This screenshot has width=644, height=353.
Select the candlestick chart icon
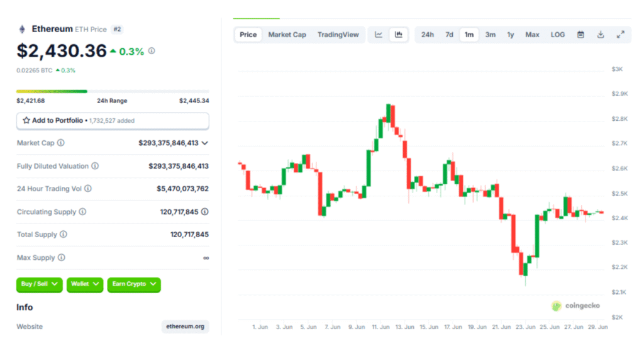pos(398,35)
